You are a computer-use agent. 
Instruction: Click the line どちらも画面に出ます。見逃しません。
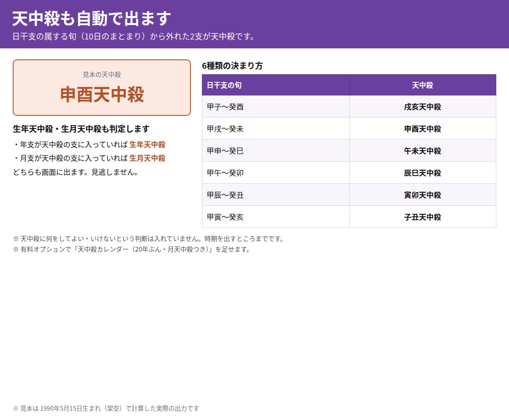point(76,172)
